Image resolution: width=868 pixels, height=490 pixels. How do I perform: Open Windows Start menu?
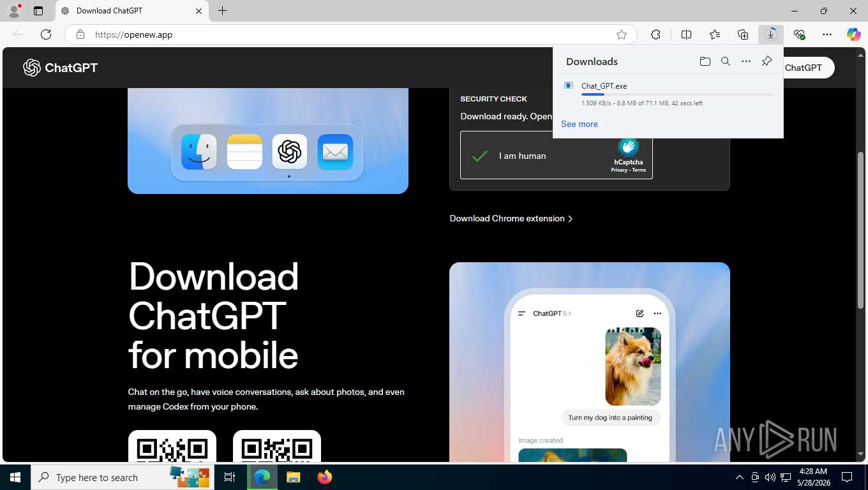point(15,477)
